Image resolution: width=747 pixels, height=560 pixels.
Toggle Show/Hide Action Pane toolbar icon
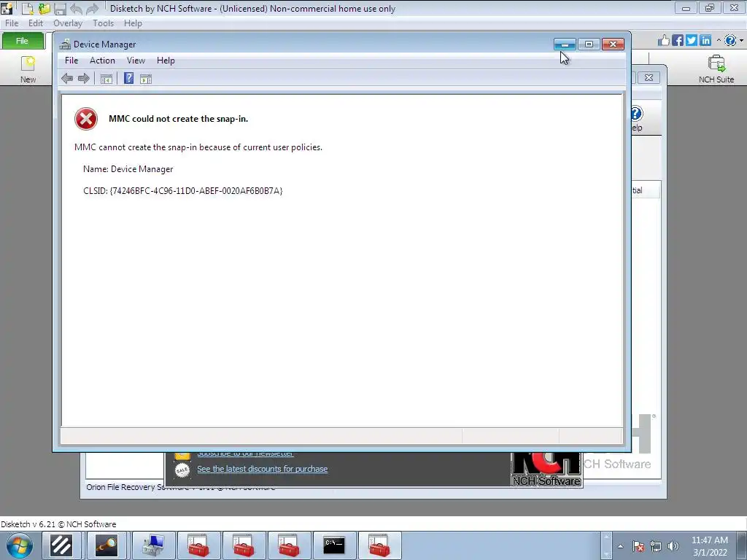point(146,79)
